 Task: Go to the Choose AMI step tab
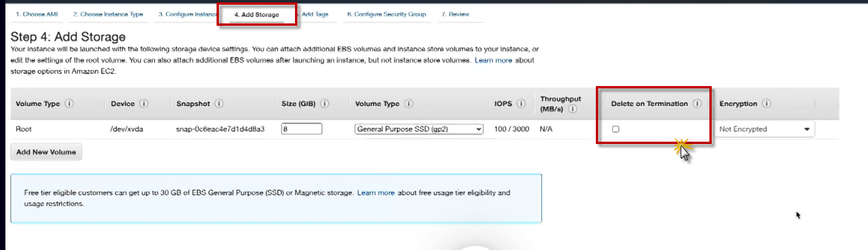pos(36,14)
